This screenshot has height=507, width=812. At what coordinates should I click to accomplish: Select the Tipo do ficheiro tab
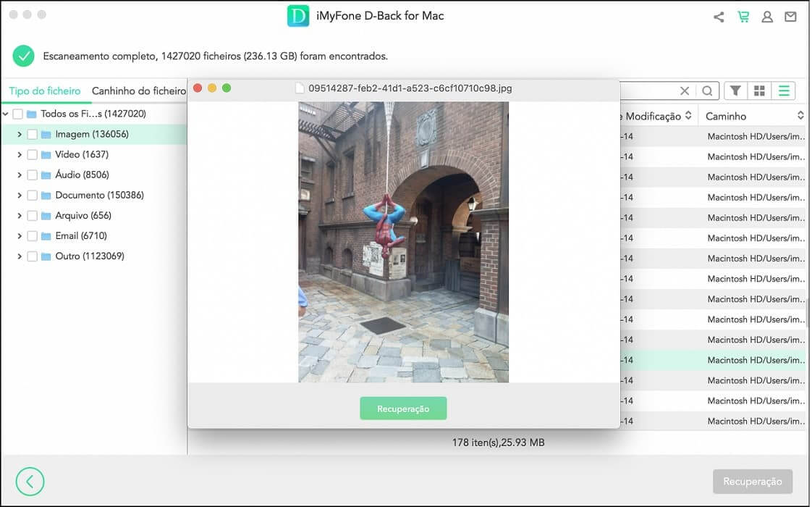pos(45,91)
